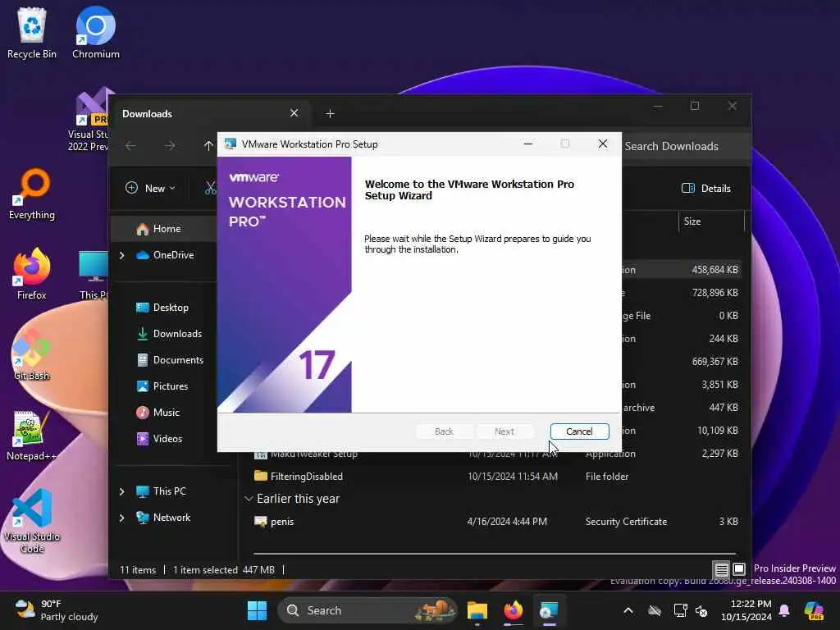
Task: Toggle the Details pane in Explorer
Action: (x=706, y=188)
